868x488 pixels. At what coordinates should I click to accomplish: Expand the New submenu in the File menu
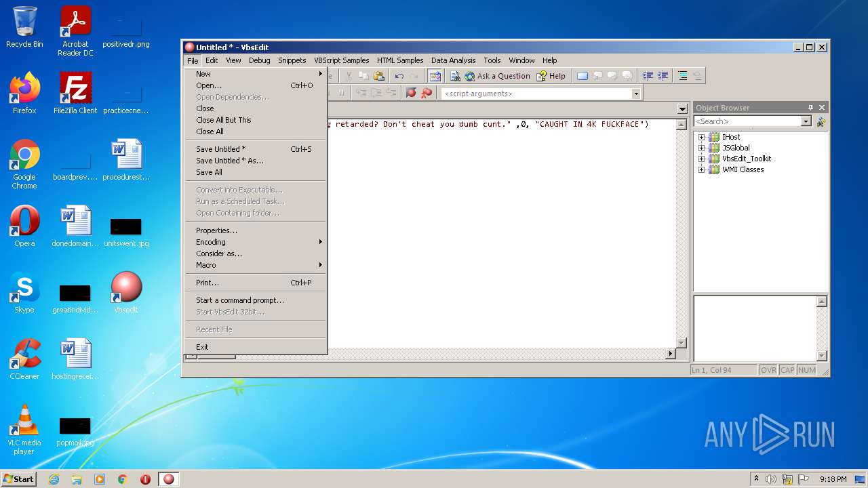(256, 74)
